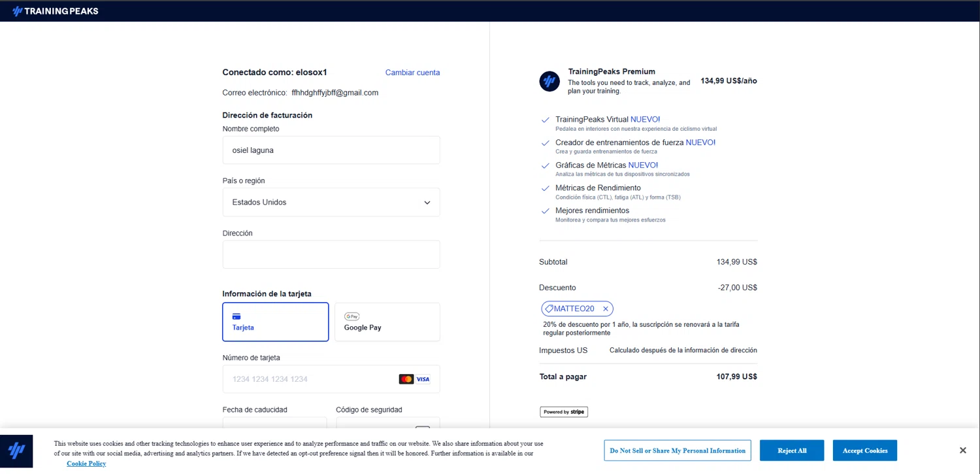Select Tarjeta payment method

pos(276,322)
